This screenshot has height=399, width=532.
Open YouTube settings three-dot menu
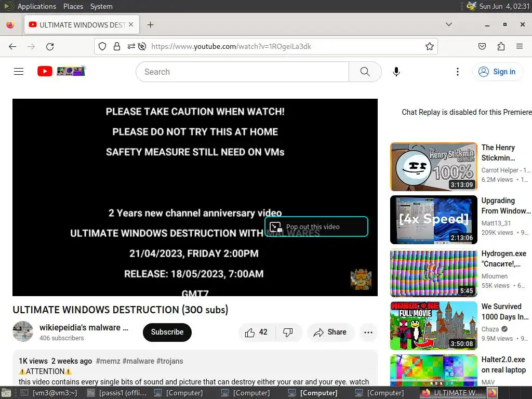(457, 72)
